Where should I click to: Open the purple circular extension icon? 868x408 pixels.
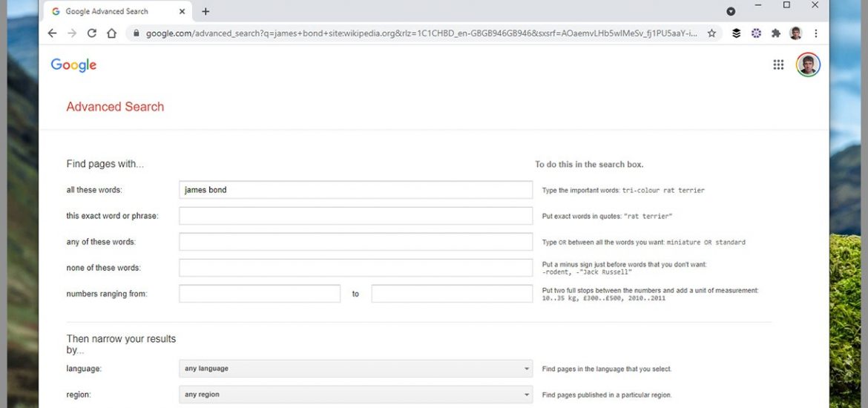coord(756,33)
